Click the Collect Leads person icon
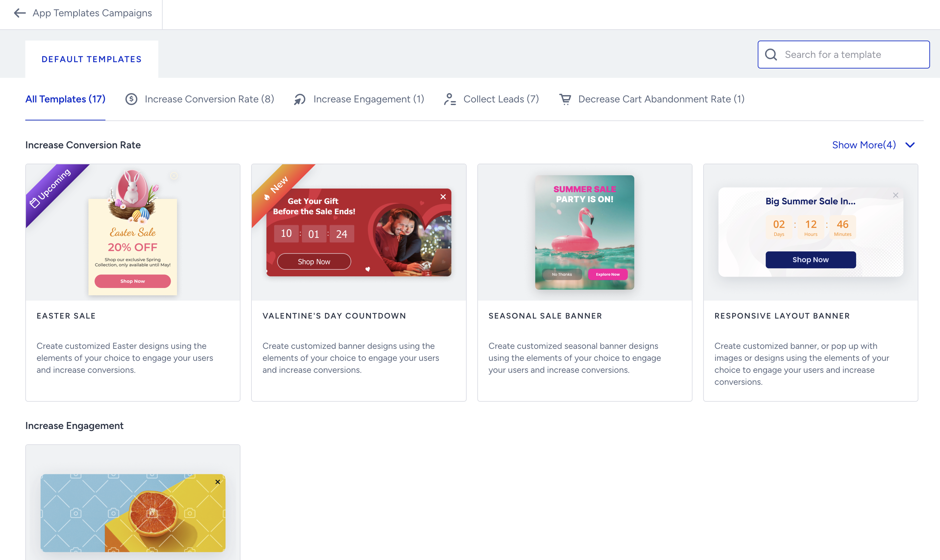This screenshot has width=940, height=560. point(449,99)
